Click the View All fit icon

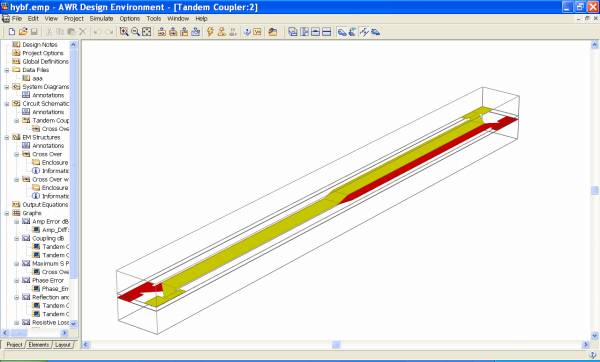pos(147,32)
